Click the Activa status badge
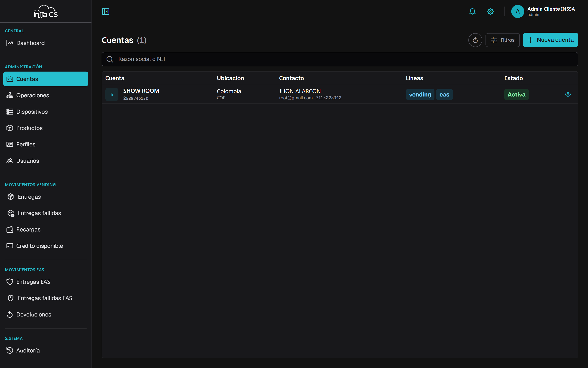The width and height of the screenshot is (588, 368). pyautogui.click(x=516, y=94)
